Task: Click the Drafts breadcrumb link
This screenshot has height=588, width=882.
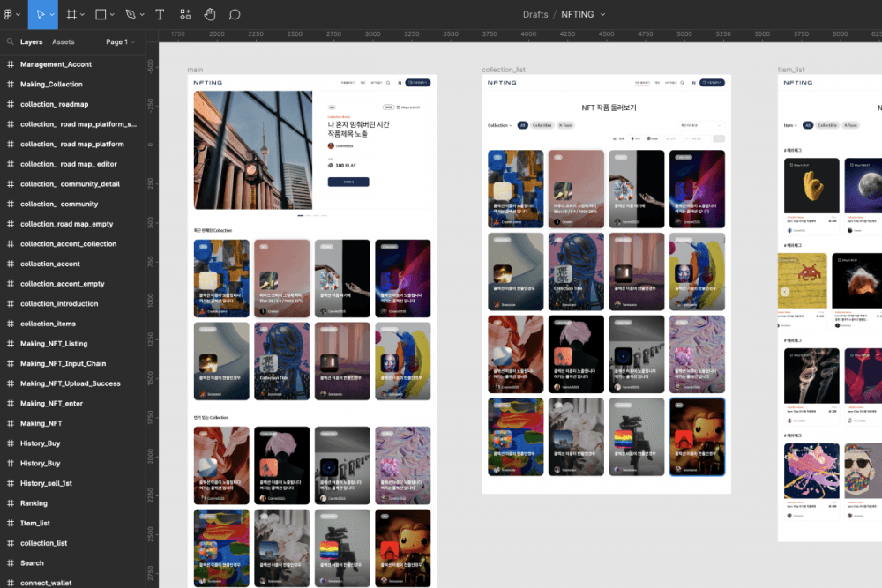Action: (534, 14)
